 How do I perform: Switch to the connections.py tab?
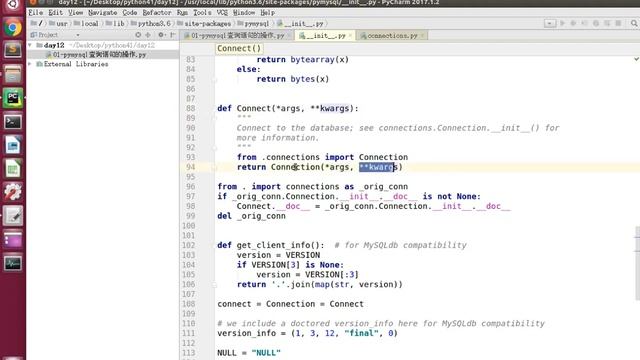click(391, 36)
